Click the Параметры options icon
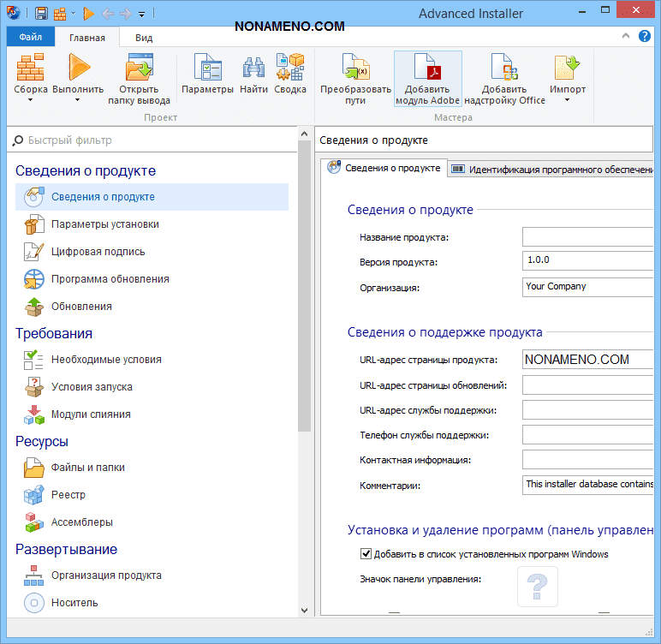Image resolution: width=661 pixels, height=644 pixels. click(207, 67)
